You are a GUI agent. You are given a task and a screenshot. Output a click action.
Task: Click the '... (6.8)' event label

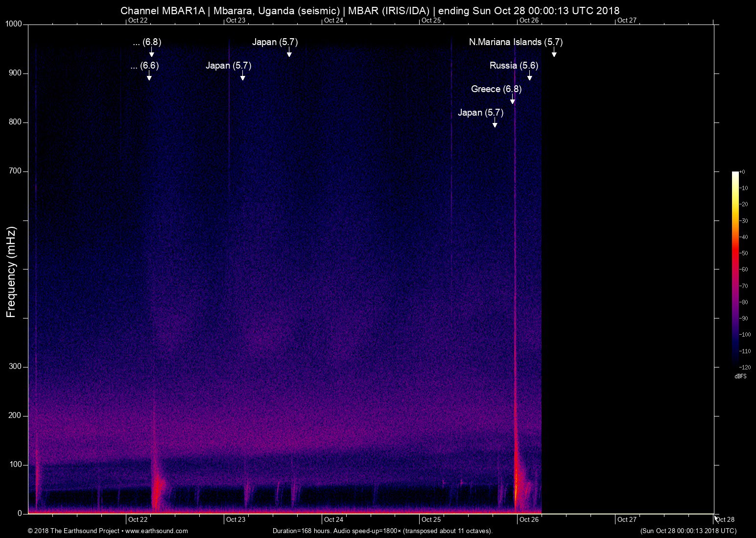(147, 42)
